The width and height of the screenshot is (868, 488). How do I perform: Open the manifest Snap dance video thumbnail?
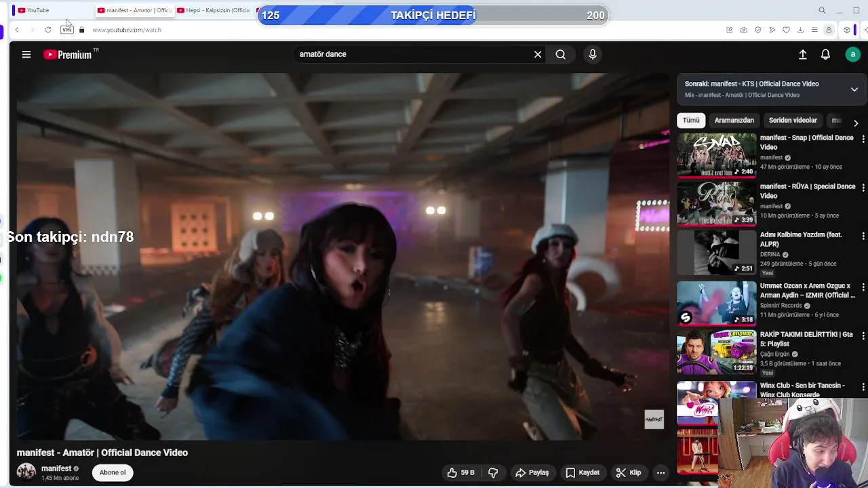(716, 155)
